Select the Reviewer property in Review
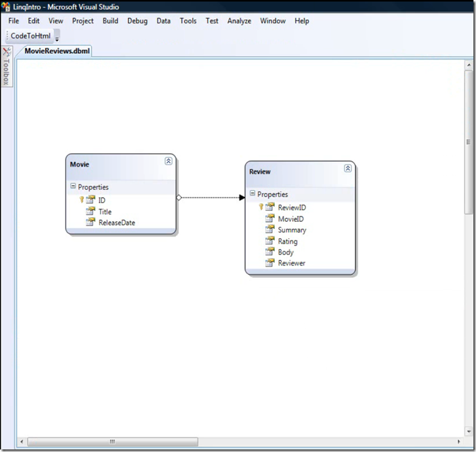476x452 pixels. tap(291, 263)
